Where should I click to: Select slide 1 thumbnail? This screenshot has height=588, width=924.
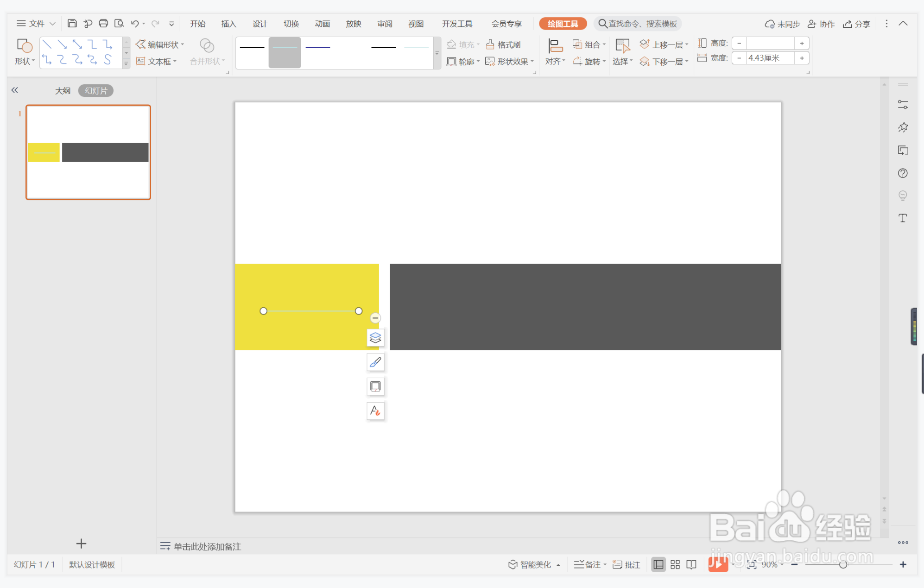(88, 152)
